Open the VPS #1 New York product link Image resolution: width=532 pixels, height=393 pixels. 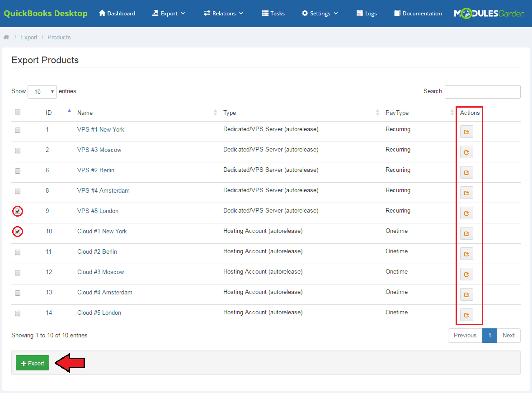pyautogui.click(x=100, y=130)
